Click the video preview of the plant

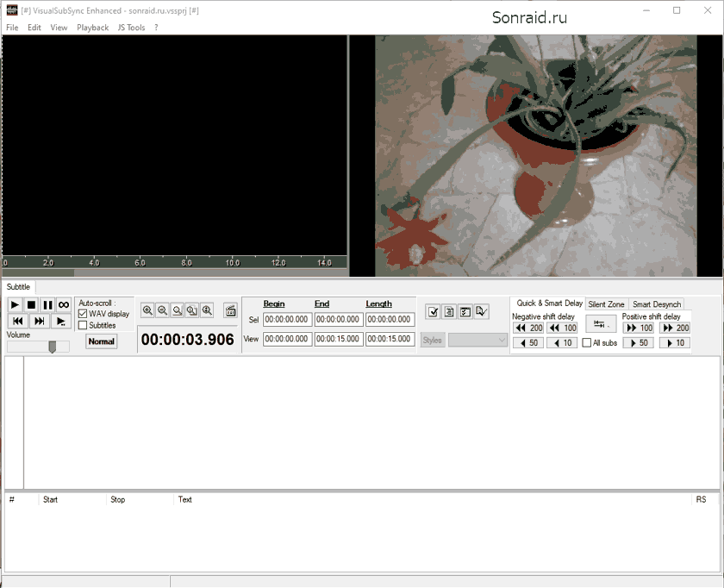tap(535, 156)
